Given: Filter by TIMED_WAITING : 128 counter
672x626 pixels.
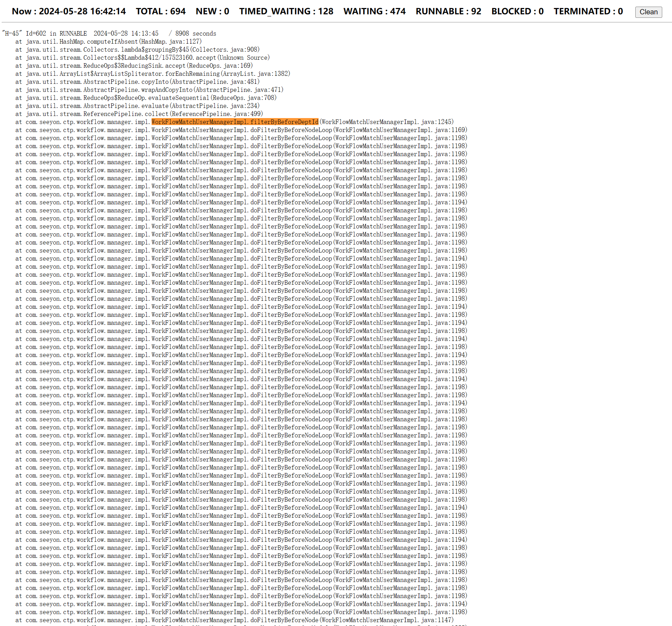Looking at the screenshot, I should [x=286, y=12].
